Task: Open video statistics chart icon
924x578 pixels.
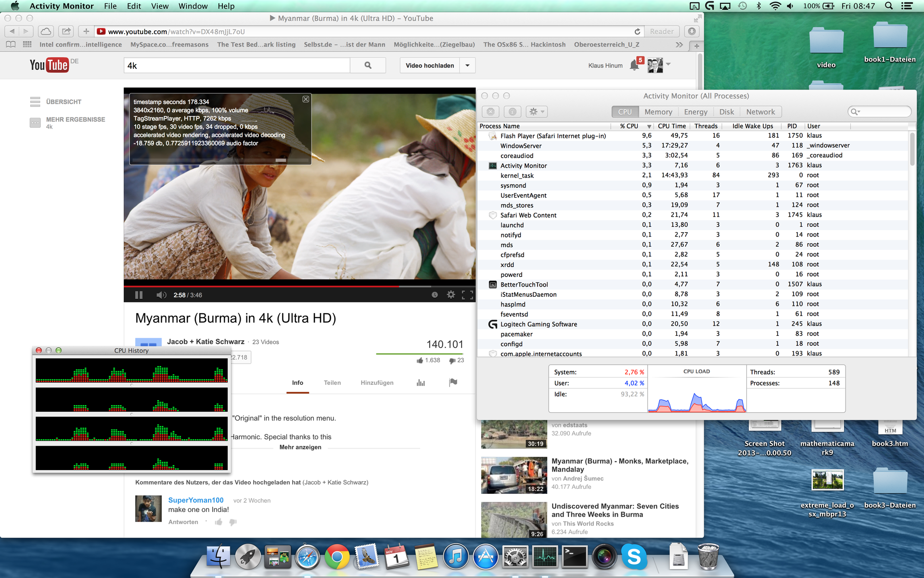Action: tap(421, 383)
